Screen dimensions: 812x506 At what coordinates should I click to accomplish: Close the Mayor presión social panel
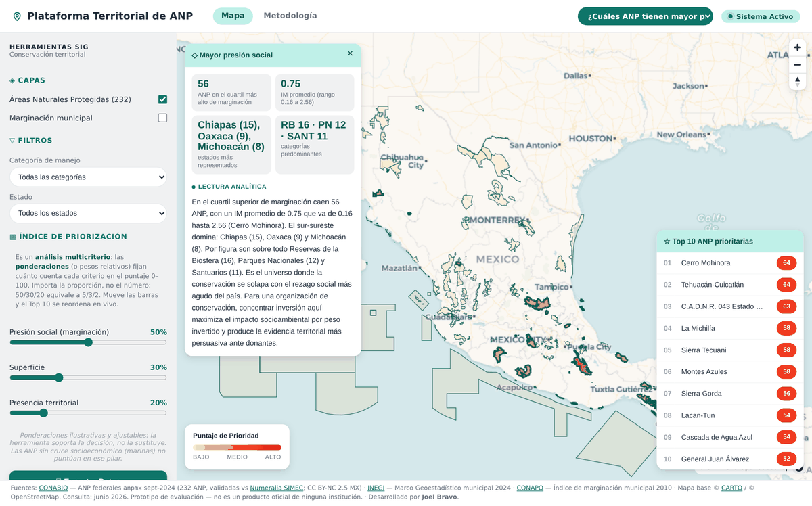coord(350,53)
